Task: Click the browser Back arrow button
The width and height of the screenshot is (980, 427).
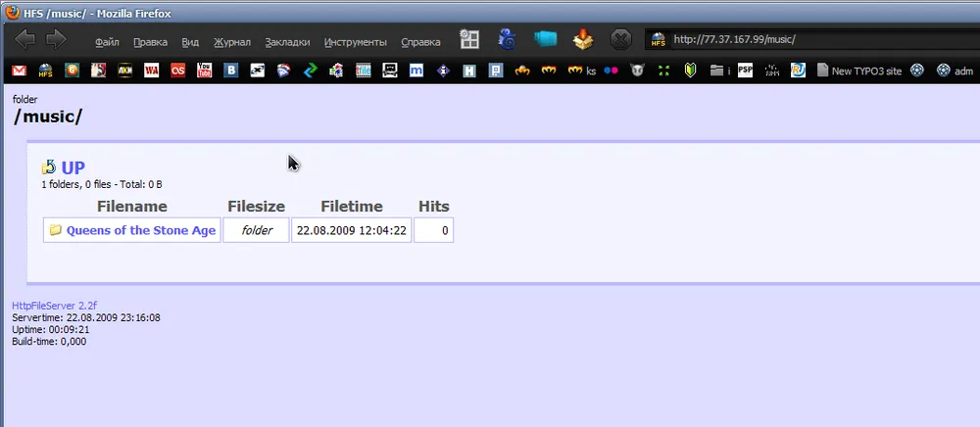Action: tap(25, 40)
